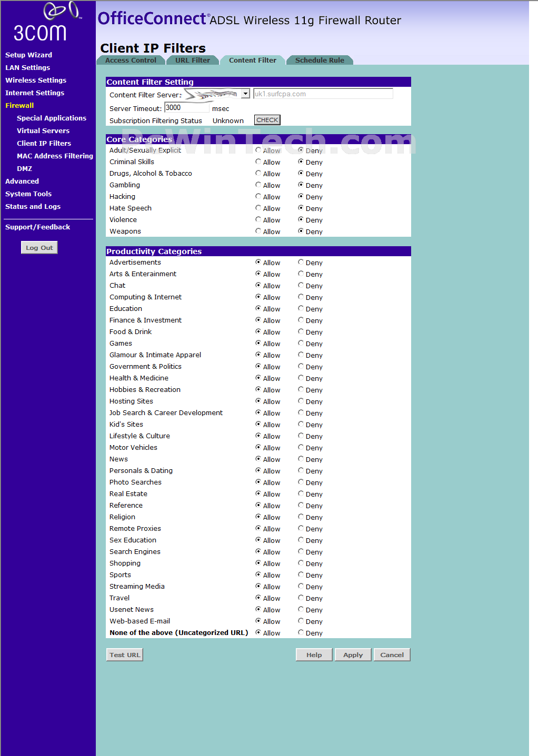Image resolution: width=538 pixels, height=756 pixels.
Task: Open Setup Wizard in the sidebar
Action: pyautogui.click(x=28, y=55)
